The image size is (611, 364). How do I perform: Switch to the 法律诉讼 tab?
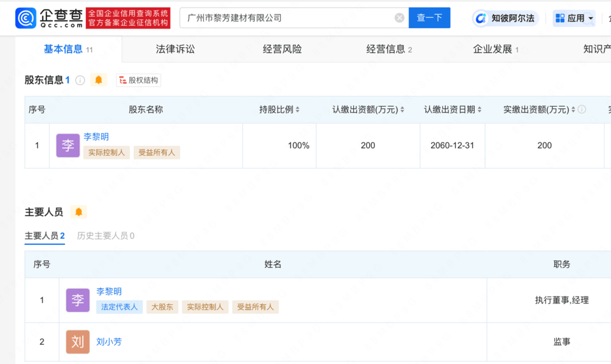pyautogui.click(x=175, y=49)
